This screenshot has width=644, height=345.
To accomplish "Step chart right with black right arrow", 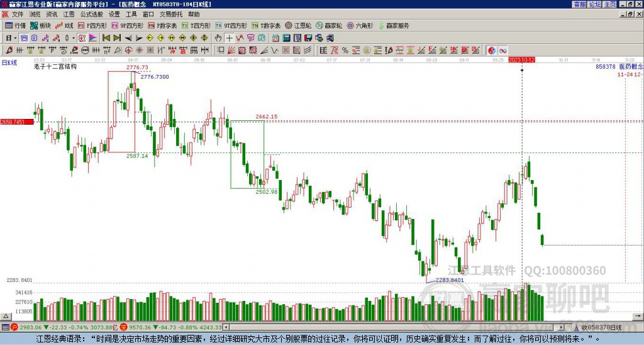I will pos(139,38).
